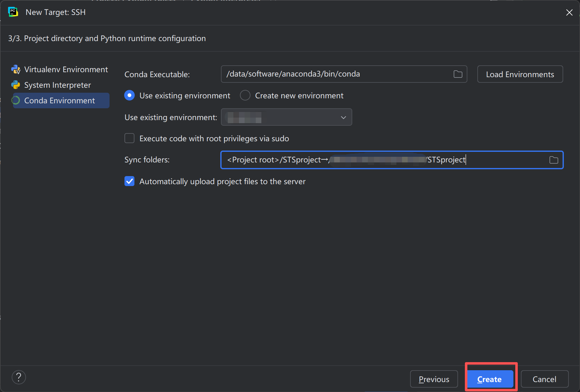Switch to the Conda Environment option

click(60, 100)
